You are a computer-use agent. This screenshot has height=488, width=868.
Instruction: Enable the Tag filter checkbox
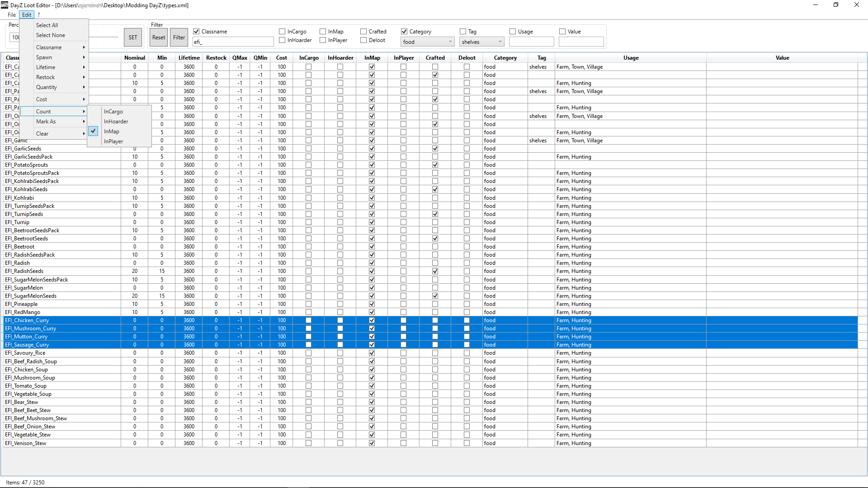click(463, 32)
